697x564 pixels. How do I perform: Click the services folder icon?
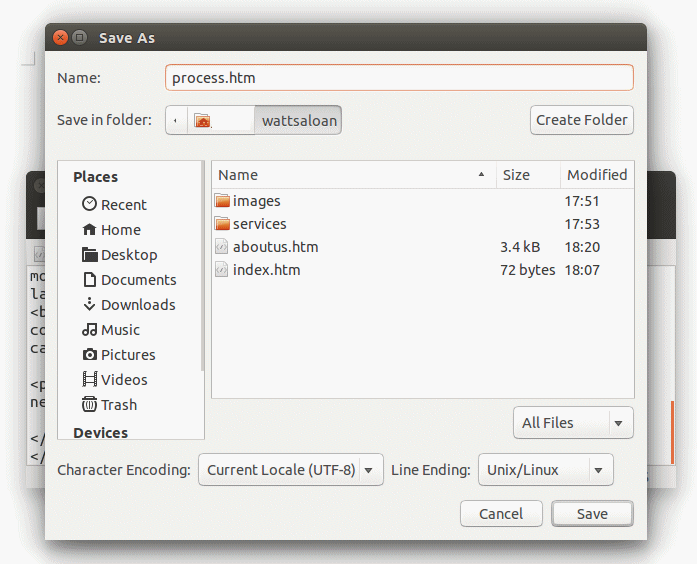pos(222,224)
